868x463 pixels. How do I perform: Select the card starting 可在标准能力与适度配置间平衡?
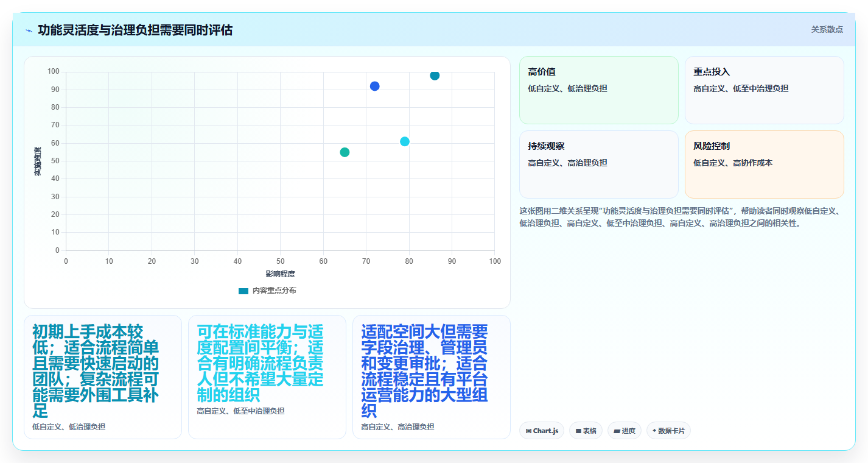267,377
